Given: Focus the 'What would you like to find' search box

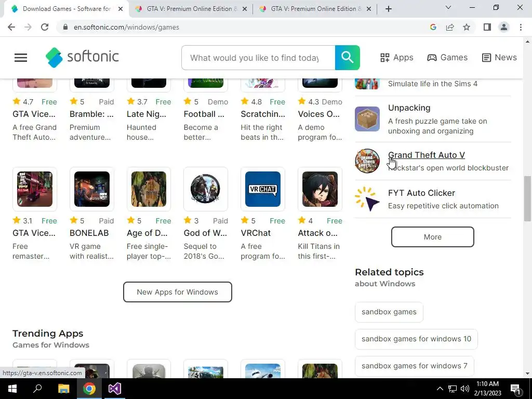Looking at the screenshot, I should click(258, 58).
